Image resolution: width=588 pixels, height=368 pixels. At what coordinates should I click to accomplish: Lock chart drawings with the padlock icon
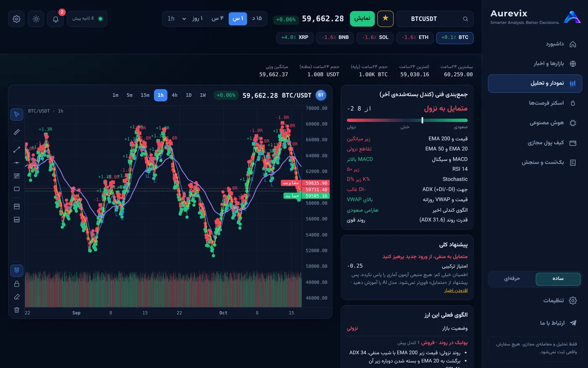point(17,284)
